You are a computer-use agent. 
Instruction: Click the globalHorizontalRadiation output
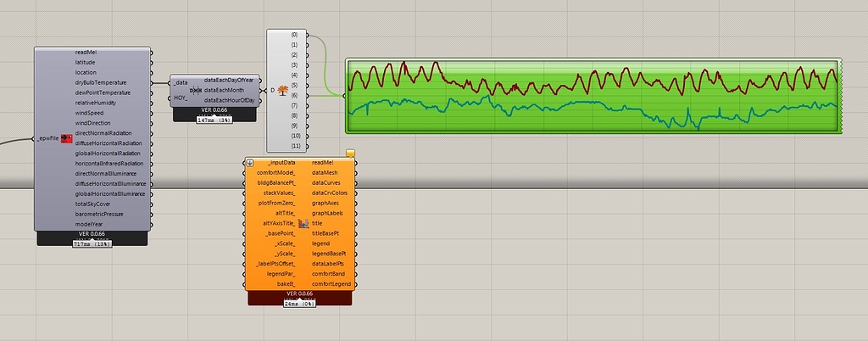click(x=108, y=154)
